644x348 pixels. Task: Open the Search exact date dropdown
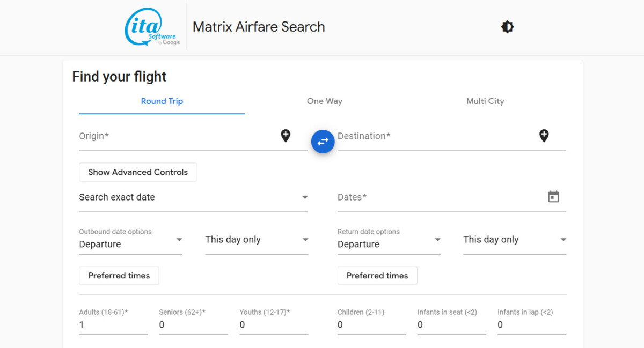pos(194,197)
